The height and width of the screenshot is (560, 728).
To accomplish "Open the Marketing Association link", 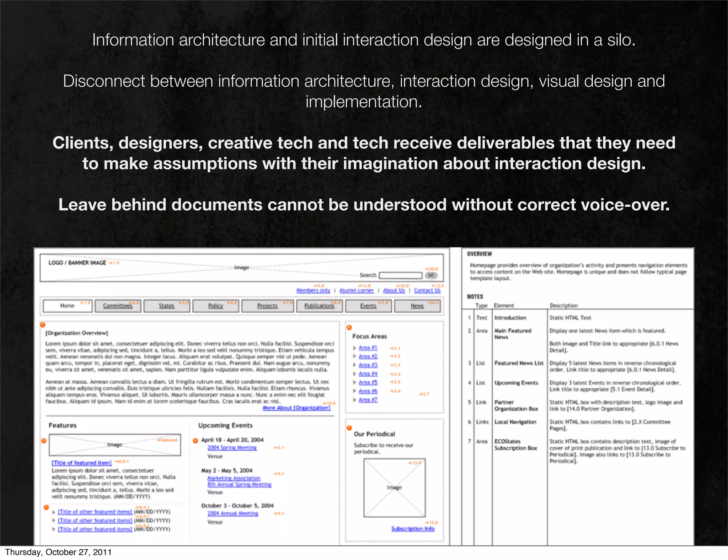I will [x=234, y=478].
